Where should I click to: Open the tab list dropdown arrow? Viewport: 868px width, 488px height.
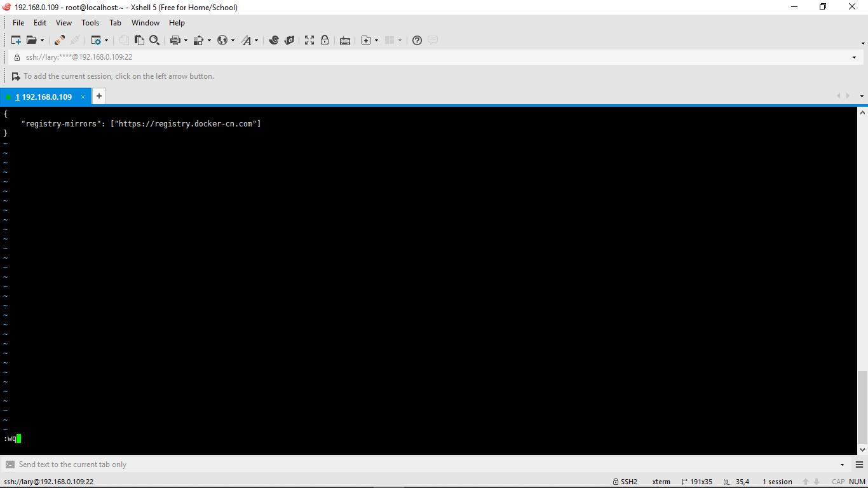(x=862, y=96)
